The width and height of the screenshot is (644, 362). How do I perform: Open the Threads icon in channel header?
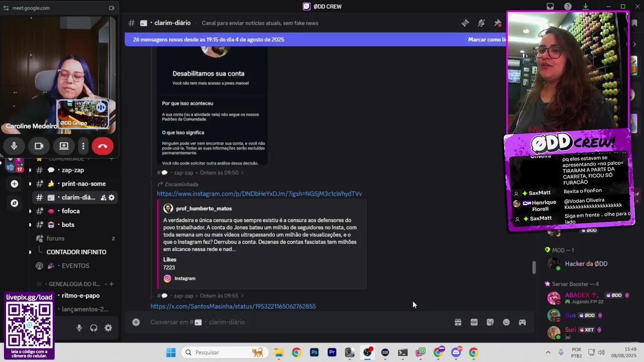pos(465,23)
